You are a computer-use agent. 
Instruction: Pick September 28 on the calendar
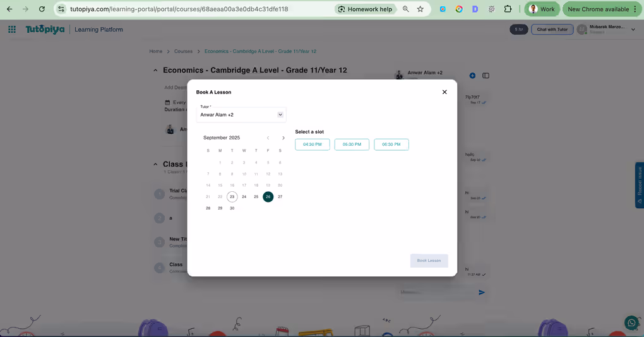coord(208,208)
